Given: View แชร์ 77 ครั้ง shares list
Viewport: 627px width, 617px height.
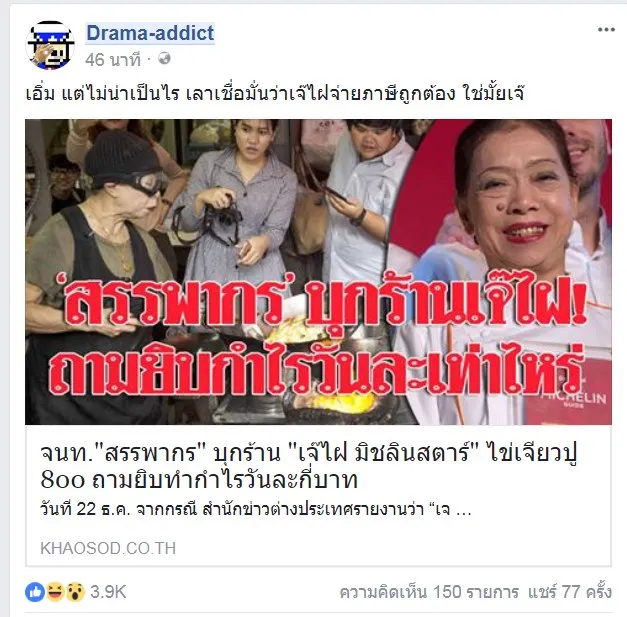Looking at the screenshot, I should pyautogui.click(x=569, y=592).
